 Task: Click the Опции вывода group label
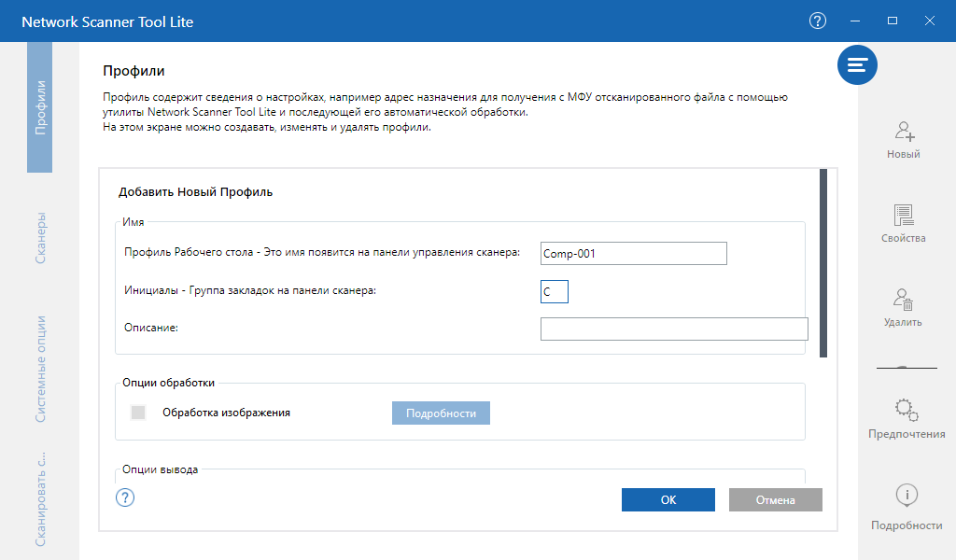(160, 469)
